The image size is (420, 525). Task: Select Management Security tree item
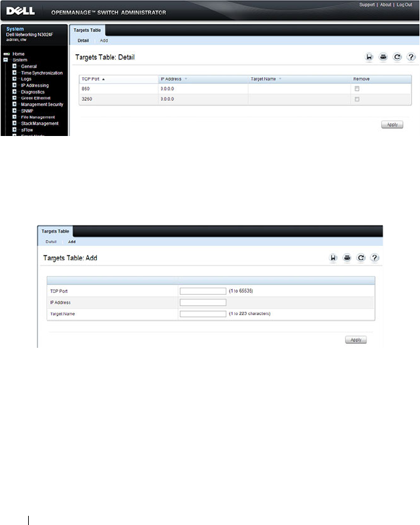[x=43, y=105]
